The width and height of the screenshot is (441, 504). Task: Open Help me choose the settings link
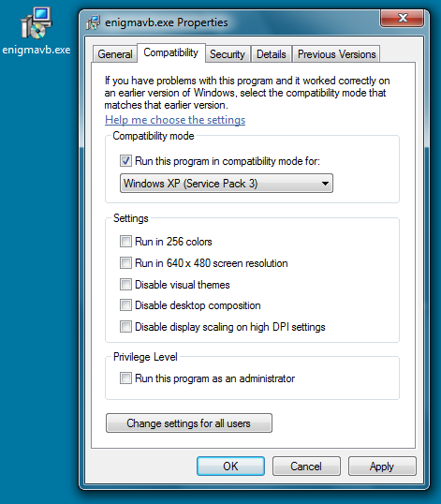click(x=175, y=120)
